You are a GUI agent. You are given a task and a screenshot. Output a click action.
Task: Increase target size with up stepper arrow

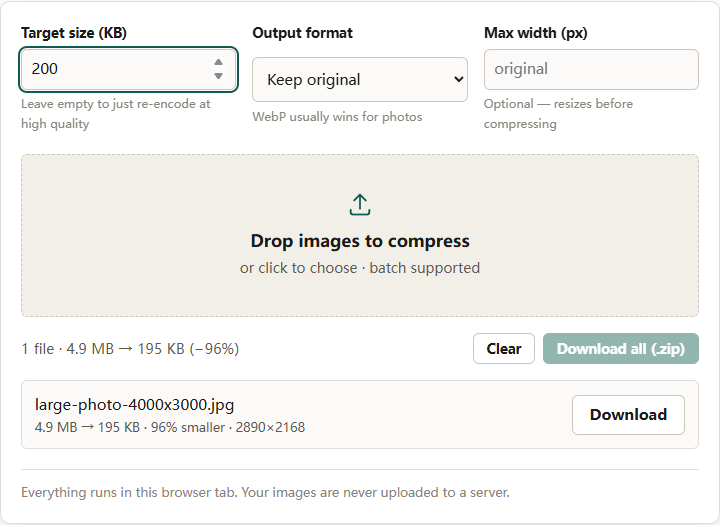click(x=219, y=62)
